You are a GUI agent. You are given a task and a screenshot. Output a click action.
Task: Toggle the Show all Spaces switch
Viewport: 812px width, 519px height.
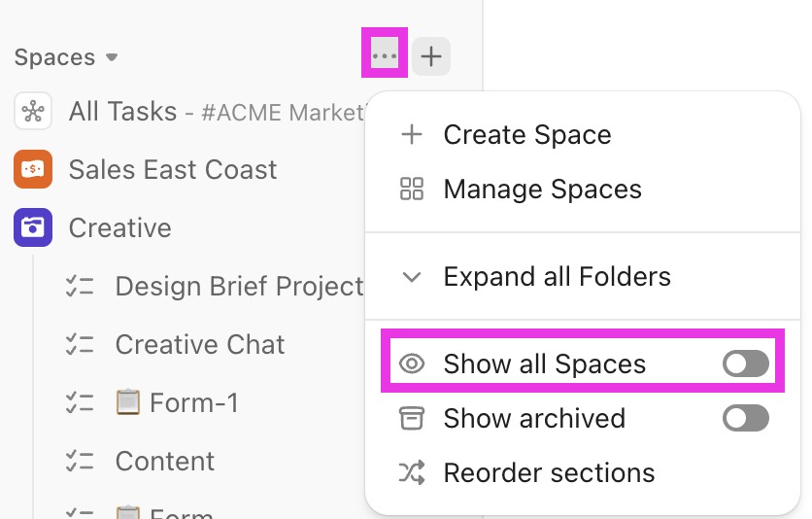click(x=746, y=364)
